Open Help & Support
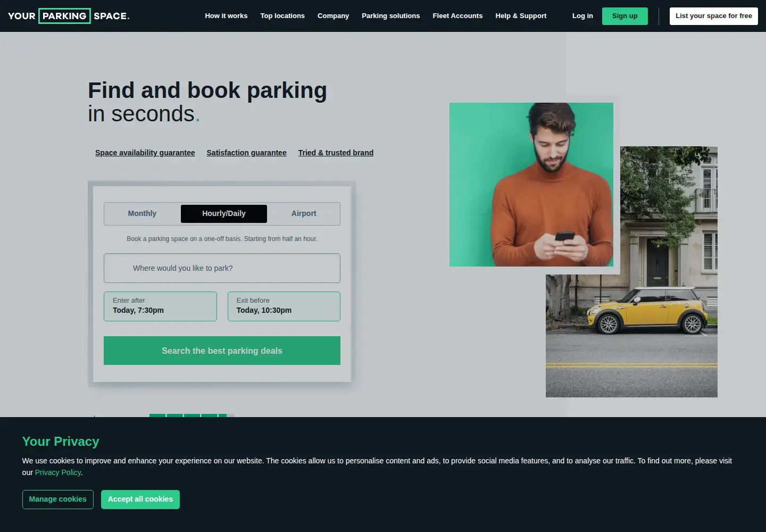This screenshot has height=532, width=766. (521, 16)
